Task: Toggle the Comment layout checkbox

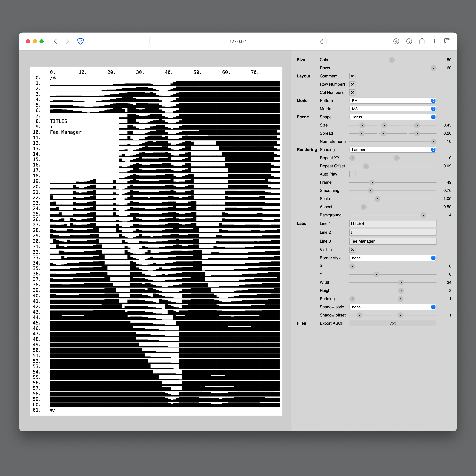Action: [x=352, y=76]
